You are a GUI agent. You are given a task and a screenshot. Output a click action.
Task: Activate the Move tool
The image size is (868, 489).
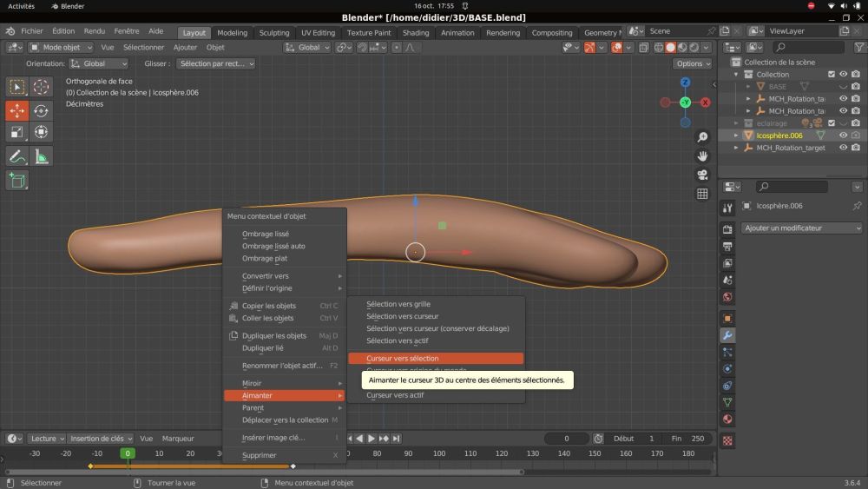tap(17, 111)
